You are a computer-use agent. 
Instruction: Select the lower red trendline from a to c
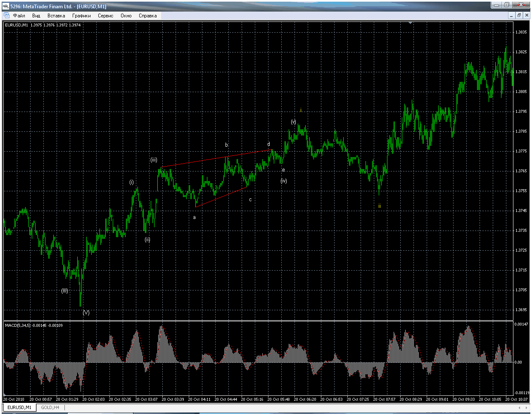221,197
